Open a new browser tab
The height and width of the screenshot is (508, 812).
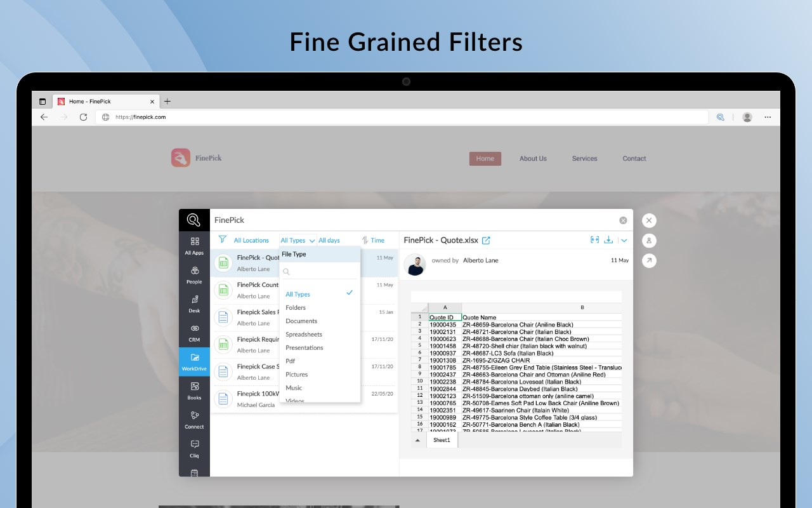point(167,101)
